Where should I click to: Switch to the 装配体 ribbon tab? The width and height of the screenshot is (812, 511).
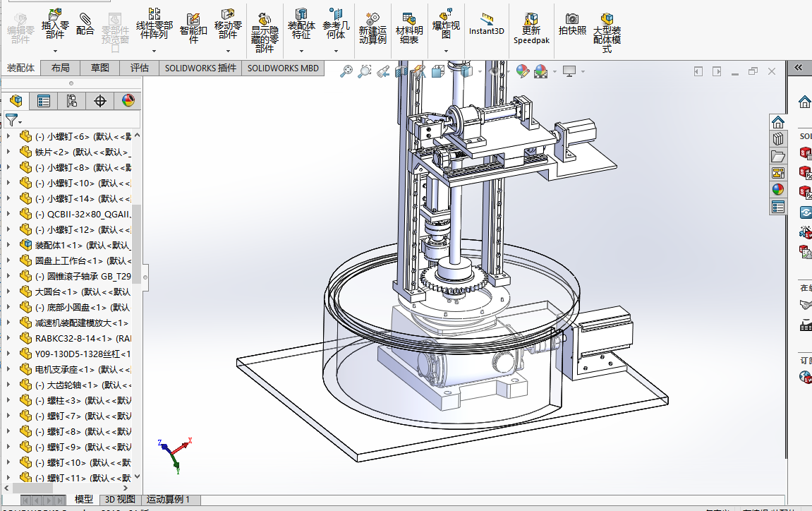click(x=20, y=68)
